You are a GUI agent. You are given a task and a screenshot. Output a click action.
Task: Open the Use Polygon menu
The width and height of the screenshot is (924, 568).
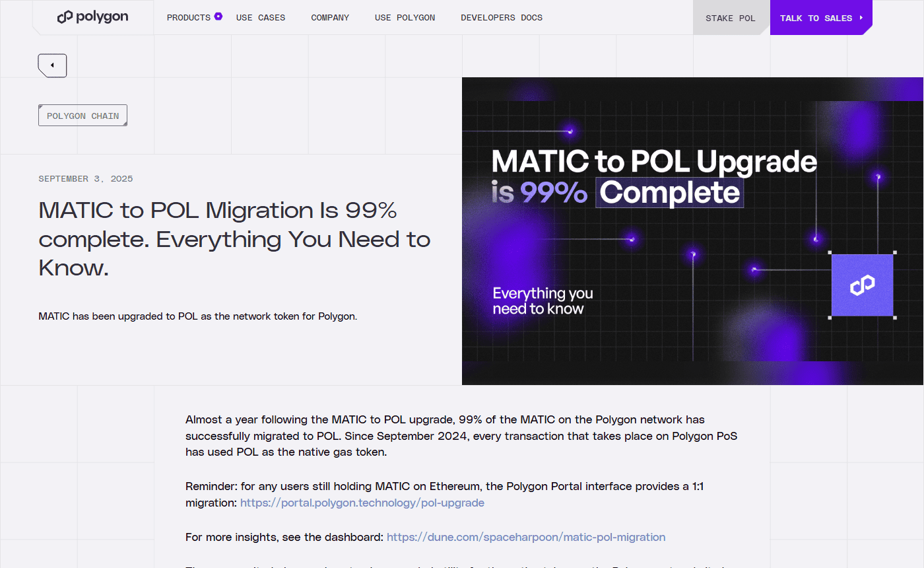(405, 18)
